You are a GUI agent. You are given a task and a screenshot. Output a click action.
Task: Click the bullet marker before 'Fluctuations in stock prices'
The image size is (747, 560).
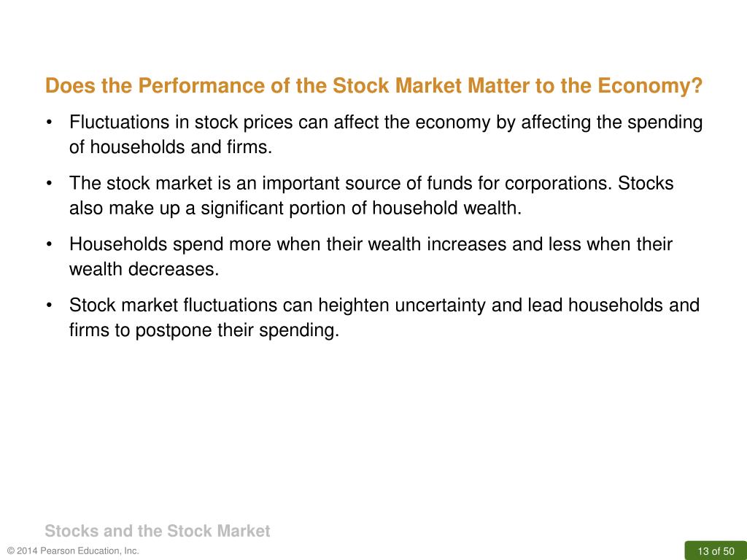tap(49, 122)
